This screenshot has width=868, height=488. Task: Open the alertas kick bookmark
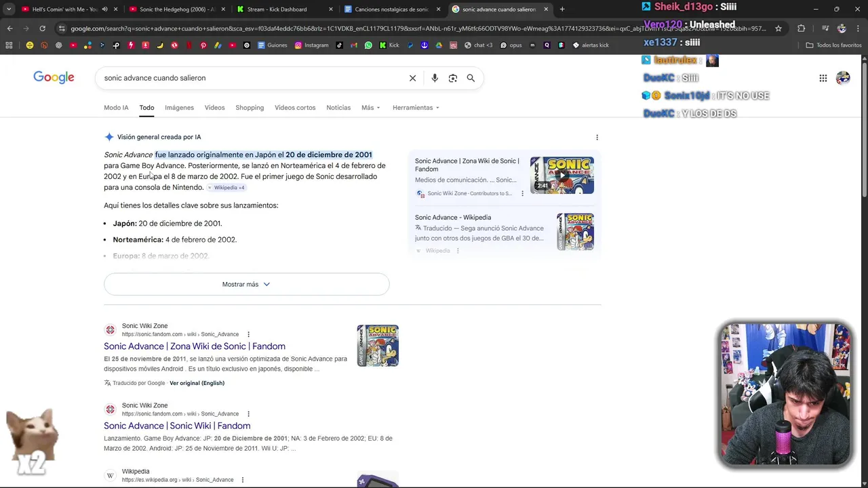(x=591, y=45)
